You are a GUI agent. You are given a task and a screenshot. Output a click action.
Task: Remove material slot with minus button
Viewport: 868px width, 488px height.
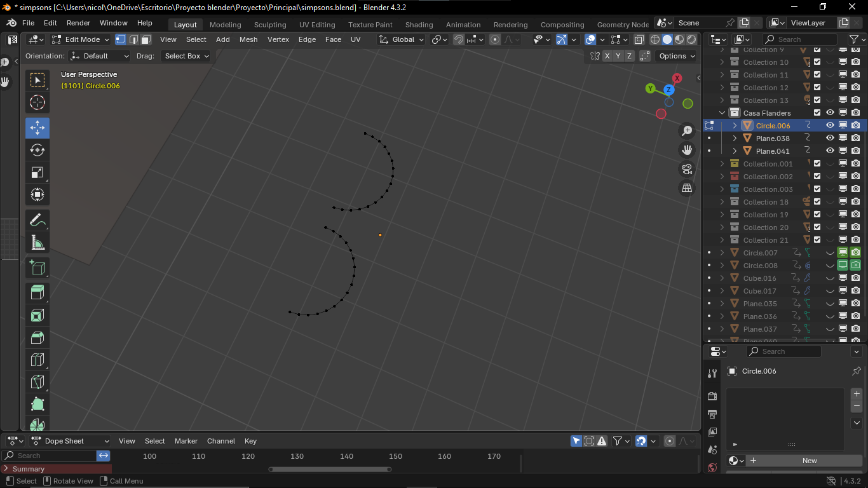(857, 406)
